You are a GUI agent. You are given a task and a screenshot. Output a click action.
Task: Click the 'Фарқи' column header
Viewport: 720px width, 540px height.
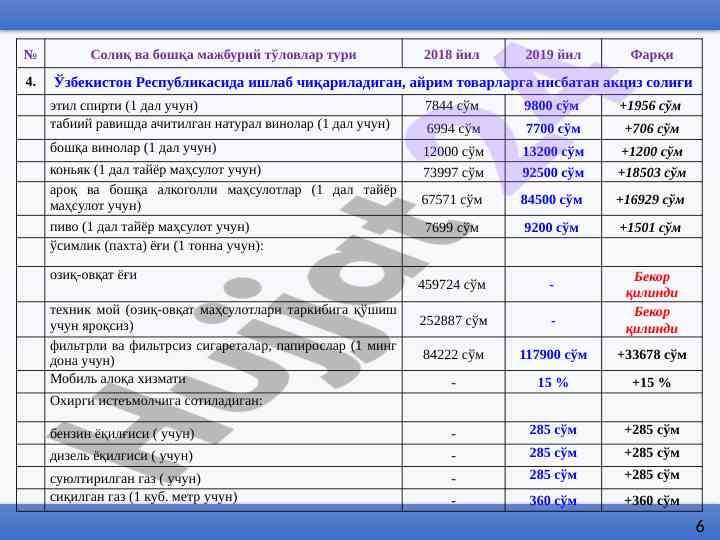(x=652, y=54)
